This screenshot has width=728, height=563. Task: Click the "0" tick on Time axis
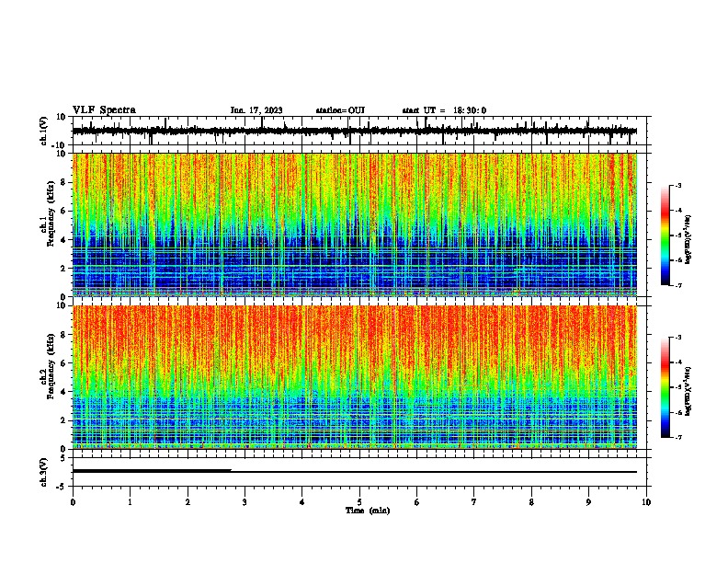click(x=73, y=502)
